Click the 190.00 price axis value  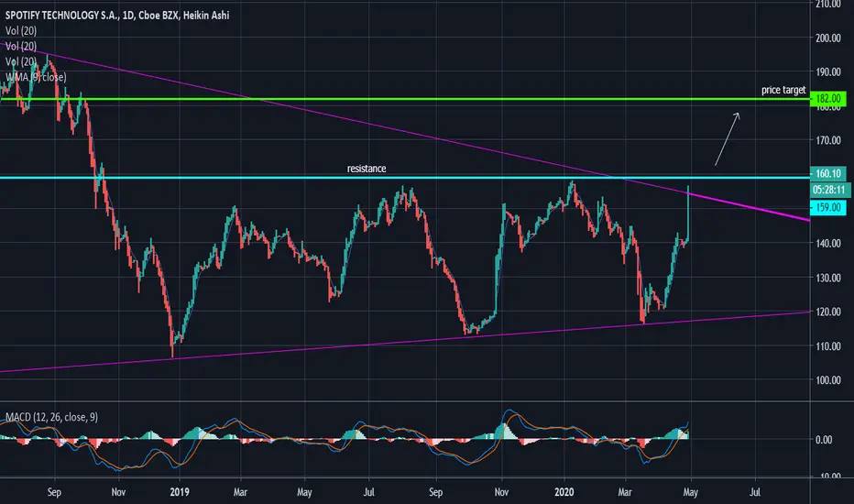click(827, 71)
